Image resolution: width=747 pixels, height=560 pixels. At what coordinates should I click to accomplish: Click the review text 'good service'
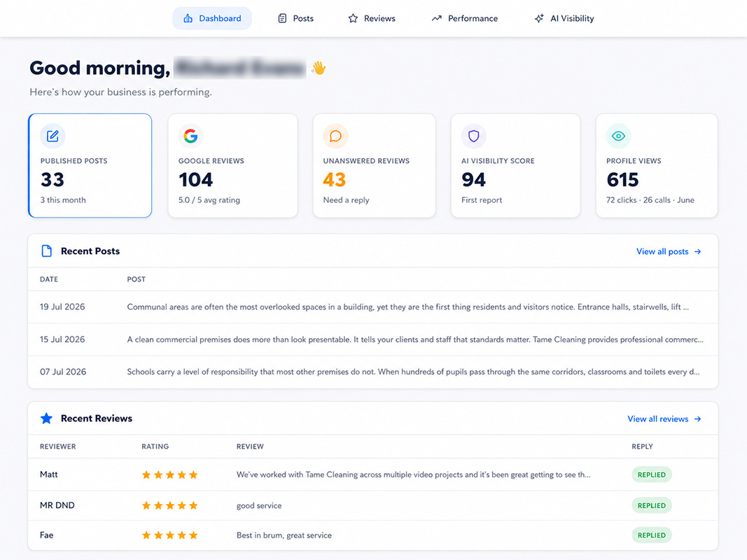(x=259, y=505)
